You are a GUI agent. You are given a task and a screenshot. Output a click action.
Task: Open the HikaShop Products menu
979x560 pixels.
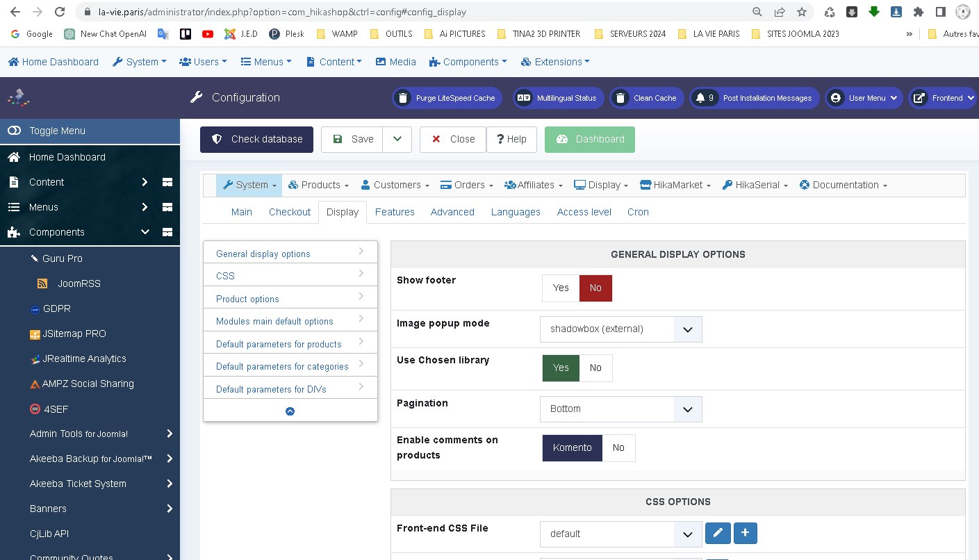[x=318, y=185]
